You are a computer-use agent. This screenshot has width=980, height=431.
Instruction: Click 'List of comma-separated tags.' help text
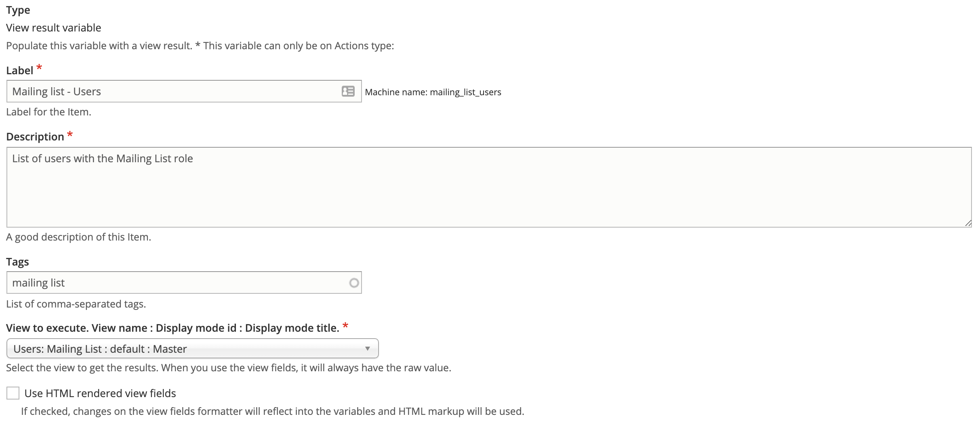(76, 304)
